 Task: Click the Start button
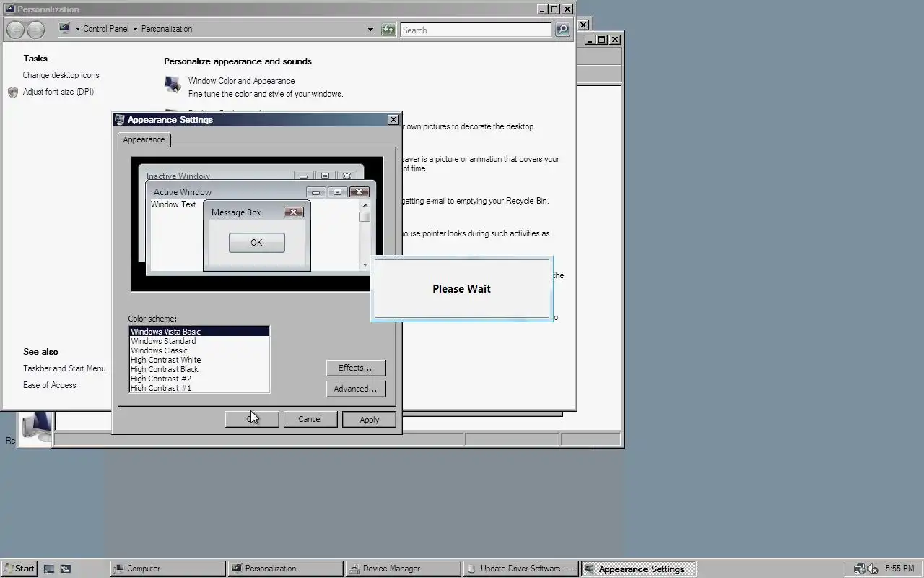click(x=19, y=569)
